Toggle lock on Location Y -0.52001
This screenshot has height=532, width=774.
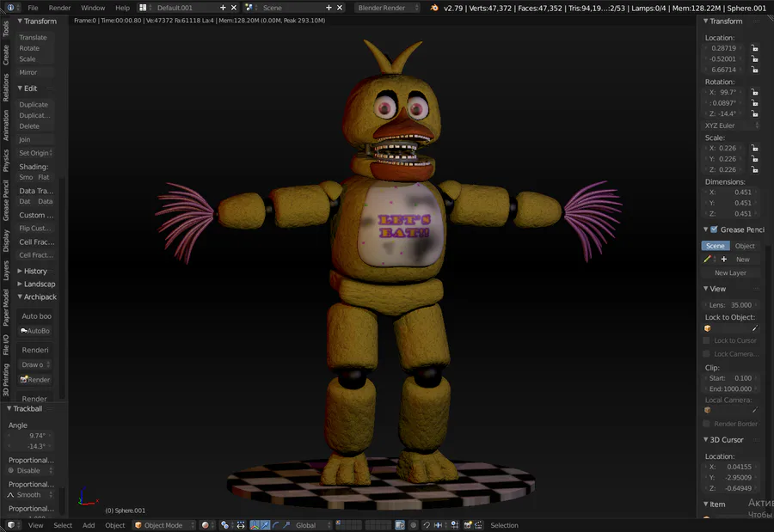754,58
